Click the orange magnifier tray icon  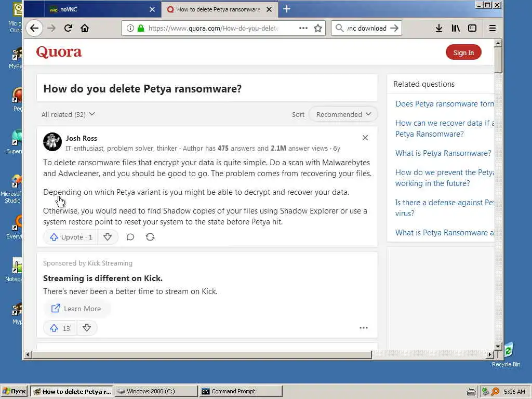pos(495,392)
